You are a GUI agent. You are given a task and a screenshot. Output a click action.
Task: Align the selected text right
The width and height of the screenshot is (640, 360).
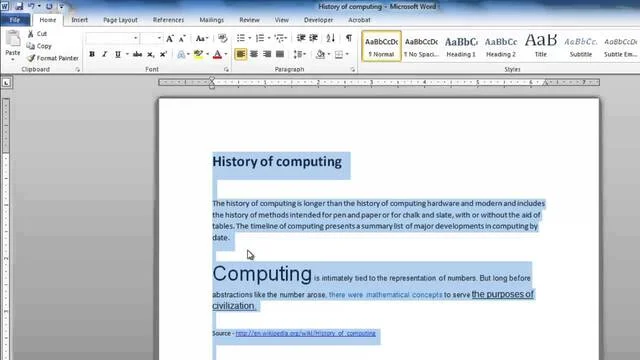pos(267,54)
